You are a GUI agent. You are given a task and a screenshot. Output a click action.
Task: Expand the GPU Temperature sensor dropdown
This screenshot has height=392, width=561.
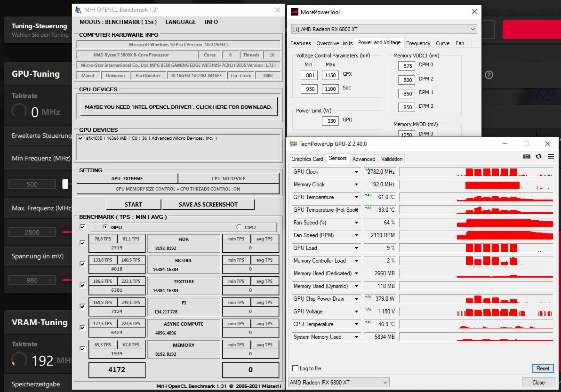click(356, 197)
